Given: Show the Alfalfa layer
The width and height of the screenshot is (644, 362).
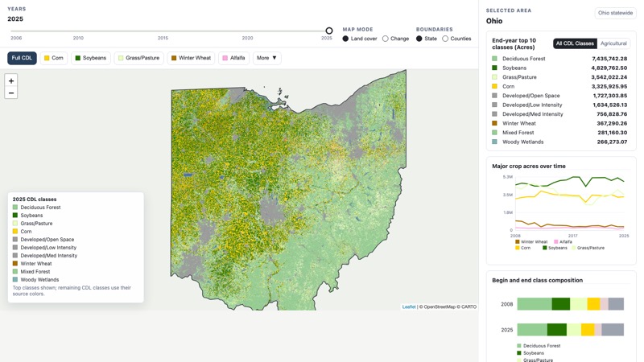Looking at the screenshot, I should (233, 58).
